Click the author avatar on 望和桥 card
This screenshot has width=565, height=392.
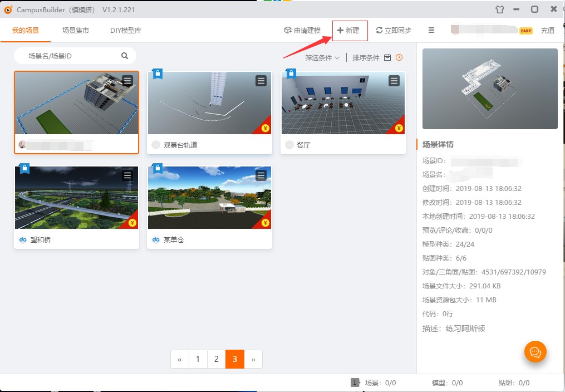point(23,239)
